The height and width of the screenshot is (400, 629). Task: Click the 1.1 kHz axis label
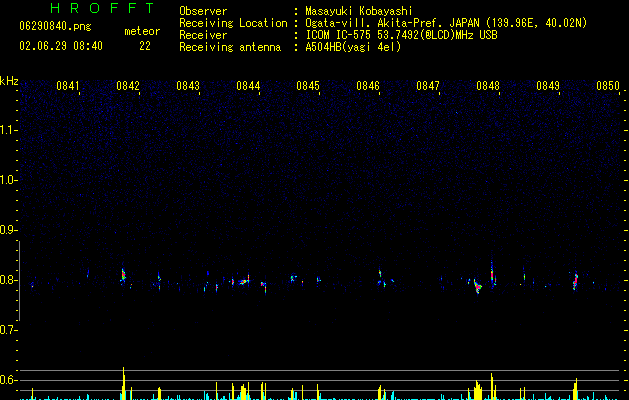click(8, 130)
